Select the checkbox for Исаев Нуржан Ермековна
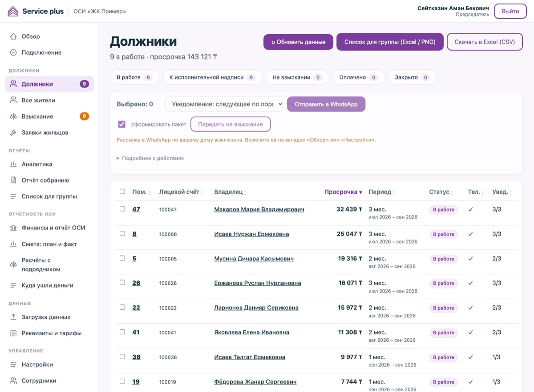Viewport: 534px width, 392px height. pos(122,233)
